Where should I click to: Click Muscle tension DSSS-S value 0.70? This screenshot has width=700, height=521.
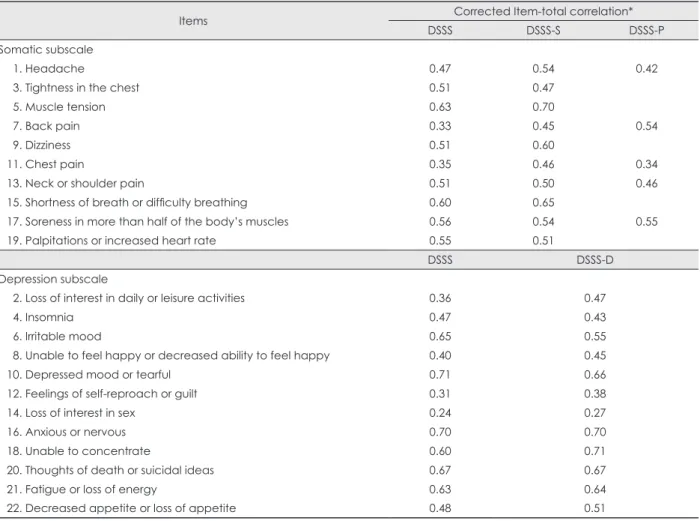[x=543, y=107]
